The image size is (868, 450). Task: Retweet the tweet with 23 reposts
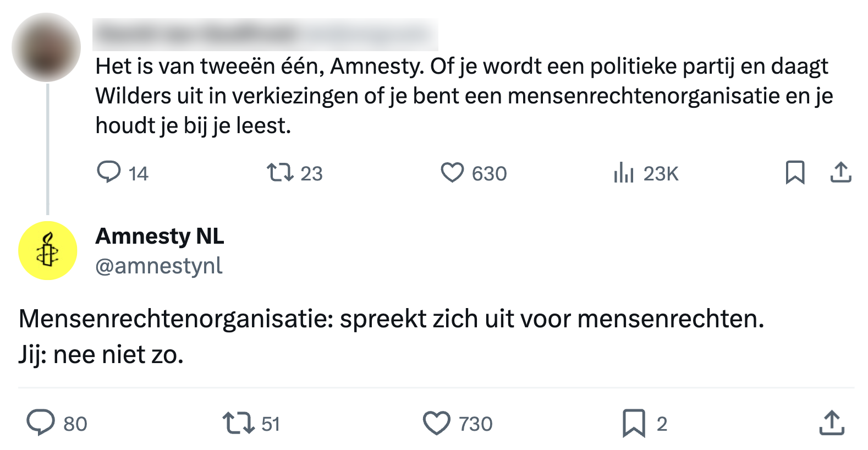pyautogui.click(x=280, y=173)
